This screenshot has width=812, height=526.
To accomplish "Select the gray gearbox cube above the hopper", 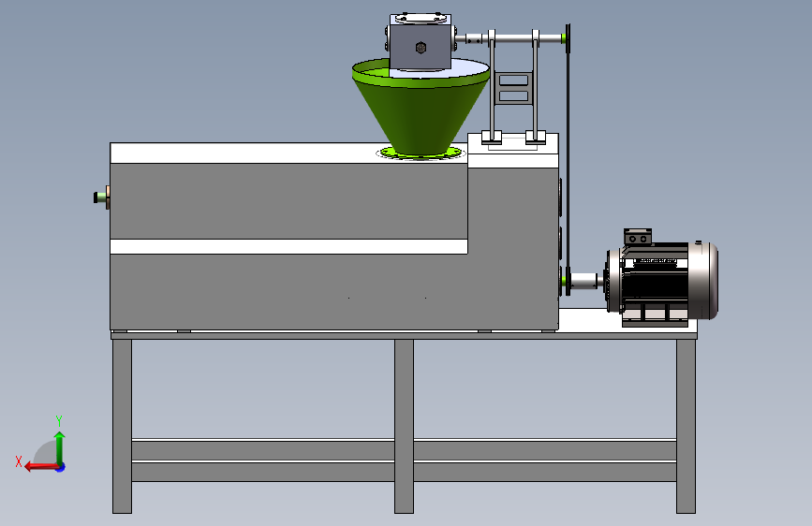I will 420,47.
